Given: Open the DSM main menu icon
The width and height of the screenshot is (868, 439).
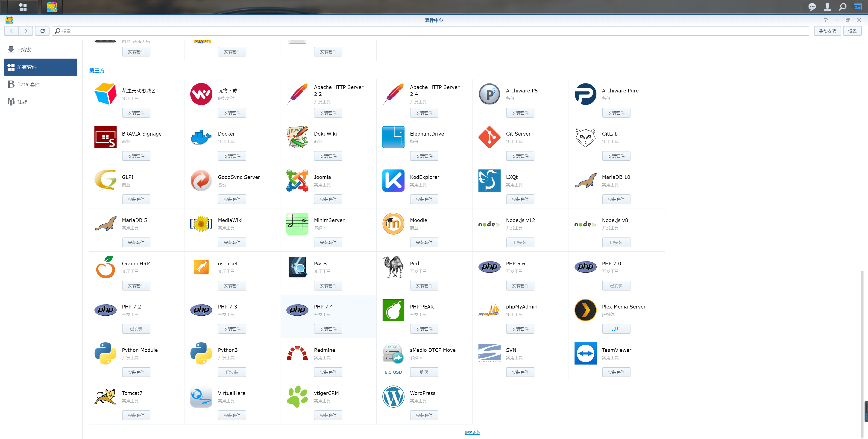Looking at the screenshot, I should [x=23, y=7].
